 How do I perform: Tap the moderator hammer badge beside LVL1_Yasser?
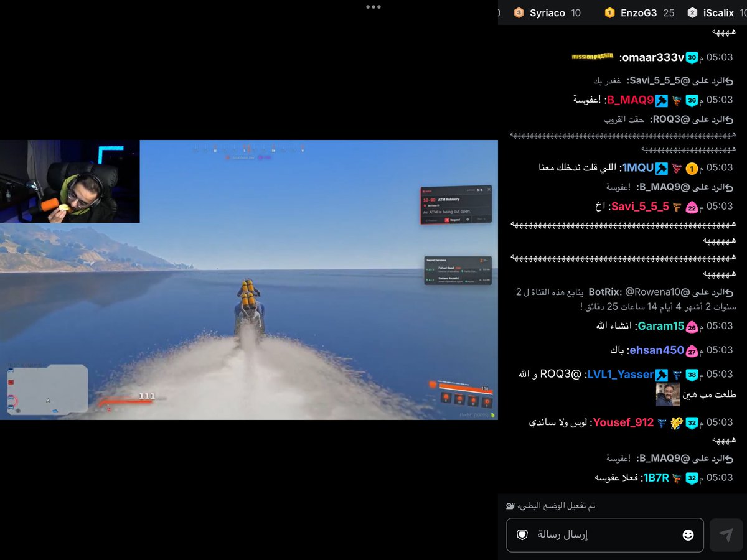(x=662, y=375)
